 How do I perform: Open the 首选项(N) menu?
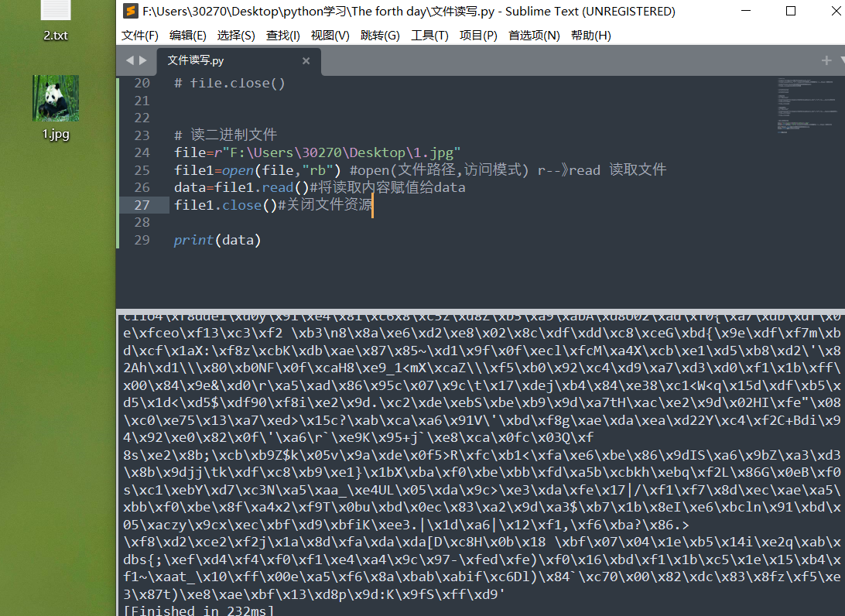[x=534, y=36]
